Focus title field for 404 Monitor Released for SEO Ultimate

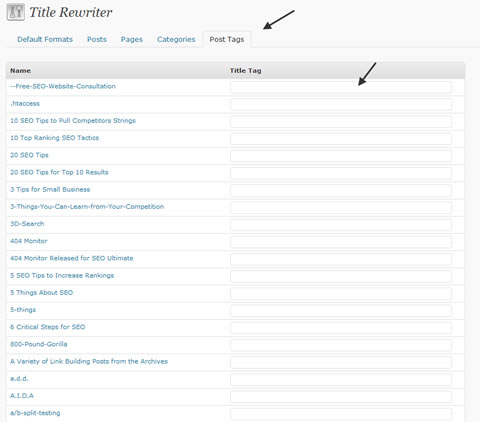coord(341,259)
